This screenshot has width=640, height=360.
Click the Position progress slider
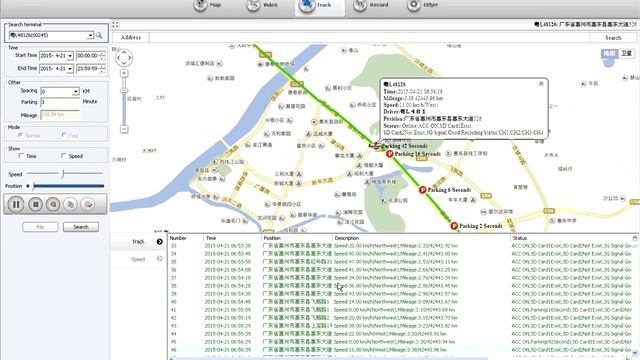[x=68, y=186]
